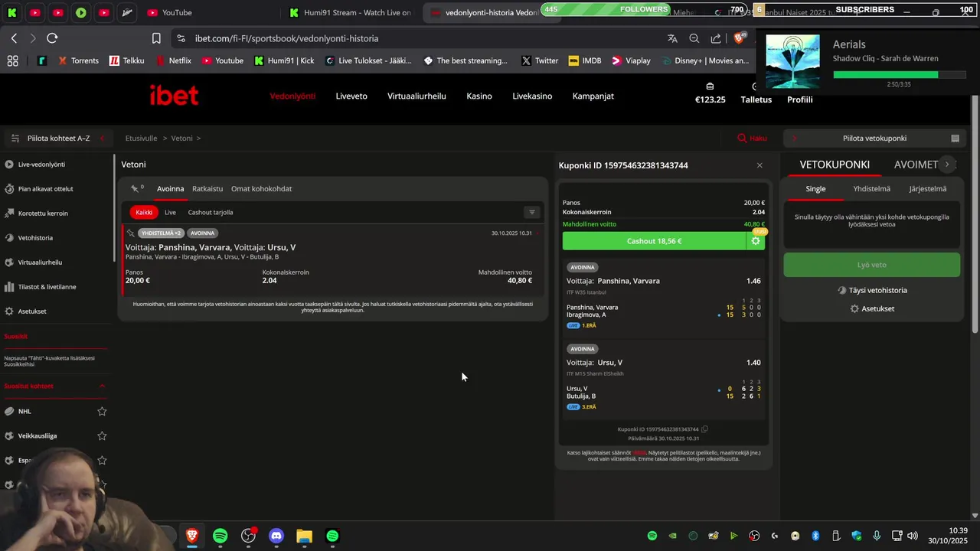The height and width of the screenshot is (551, 980).
Task: Open Asetukset in betslip panel
Action: point(871,309)
